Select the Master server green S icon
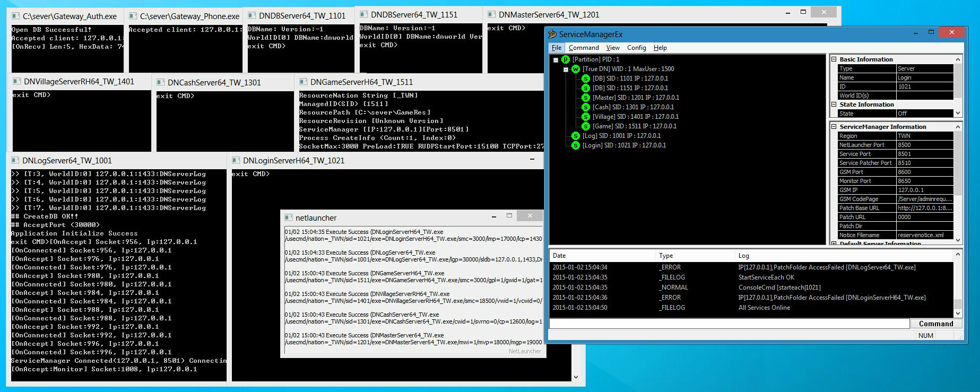 coord(585,98)
